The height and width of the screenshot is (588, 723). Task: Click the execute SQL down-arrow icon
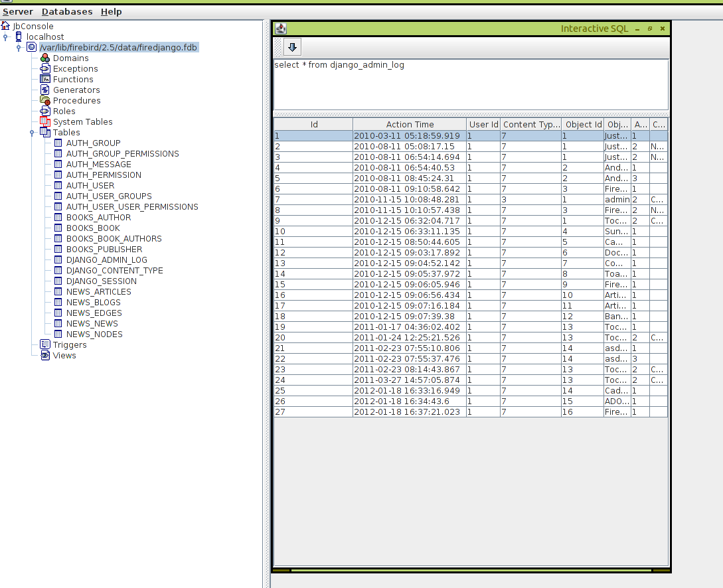(x=292, y=47)
